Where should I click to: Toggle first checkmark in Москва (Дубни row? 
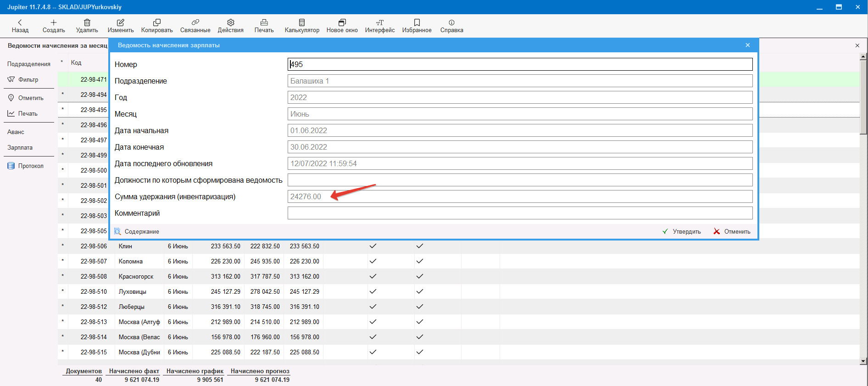point(373,352)
